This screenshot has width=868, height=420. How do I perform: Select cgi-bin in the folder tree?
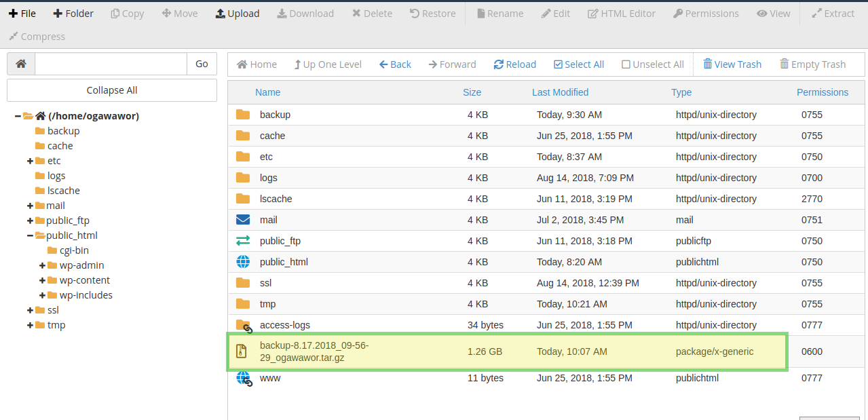[74, 250]
